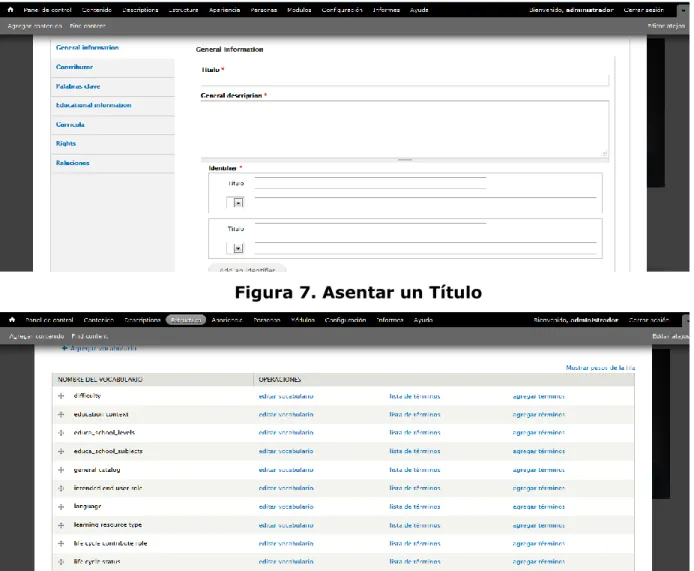The height and width of the screenshot is (571, 694).
Task: Grab the drag handle for difficulty vocabulary
Action: [x=61, y=396]
